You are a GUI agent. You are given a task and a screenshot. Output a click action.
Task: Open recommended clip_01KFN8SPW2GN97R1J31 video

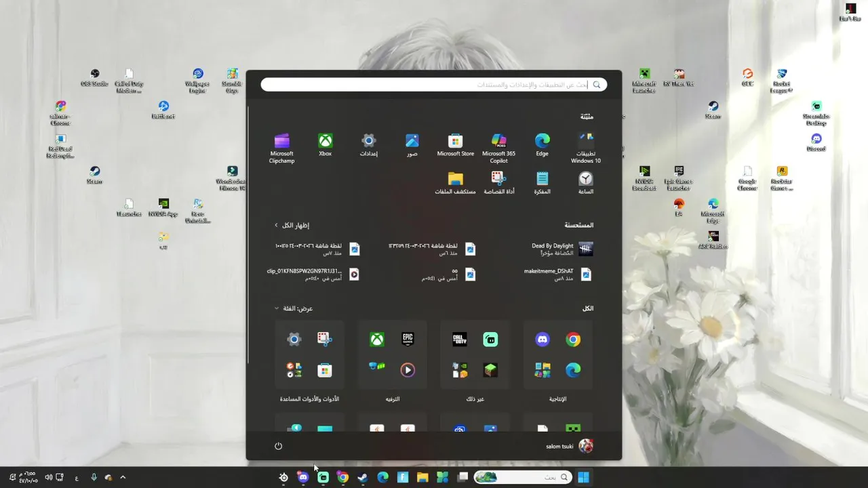coord(314,274)
